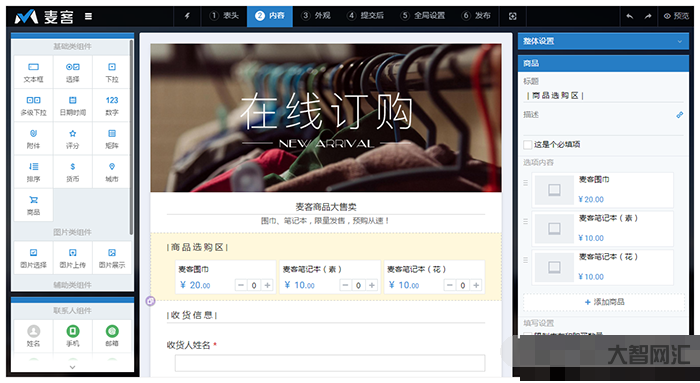Click the 添加商品 add product button
The height and width of the screenshot is (383, 700).
point(604,302)
